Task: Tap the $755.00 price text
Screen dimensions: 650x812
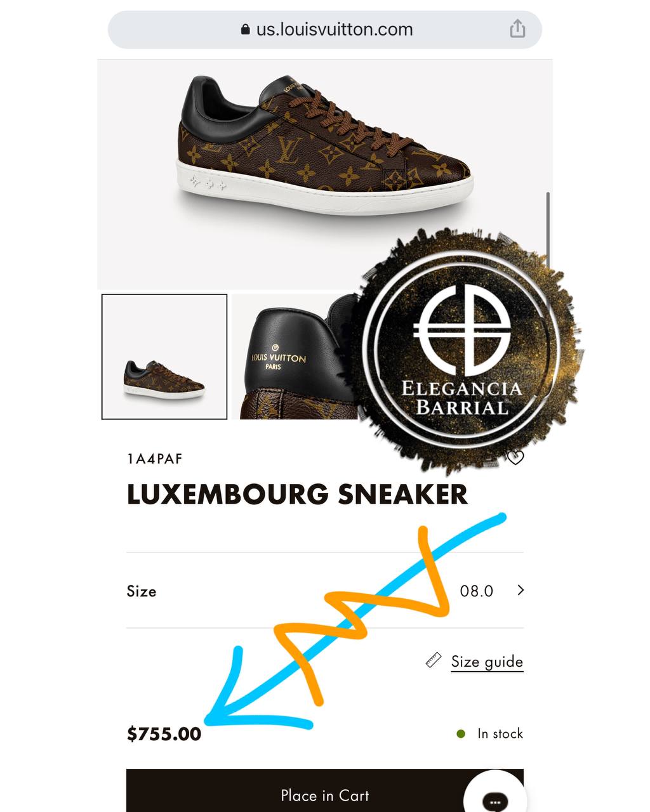Action: click(x=164, y=734)
